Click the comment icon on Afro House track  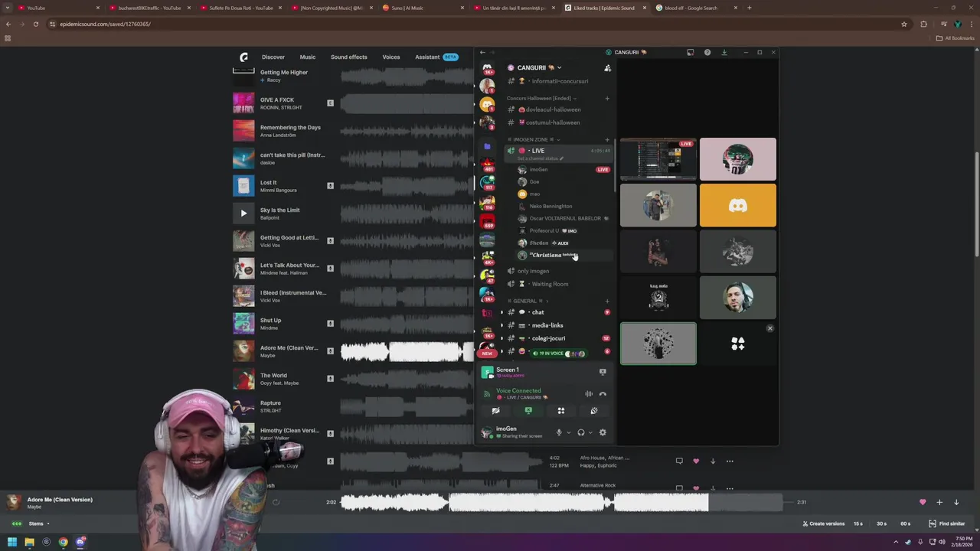[679, 461]
